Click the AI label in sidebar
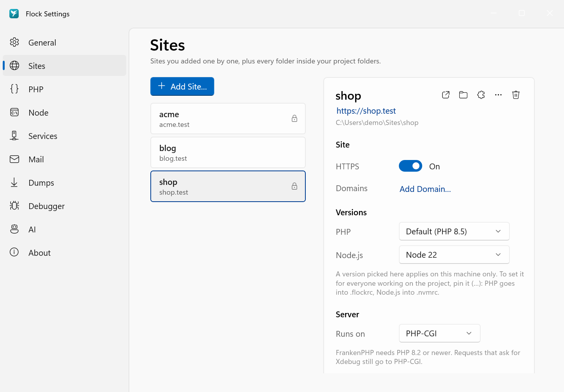The width and height of the screenshot is (564, 392). [x=32, y=230]
